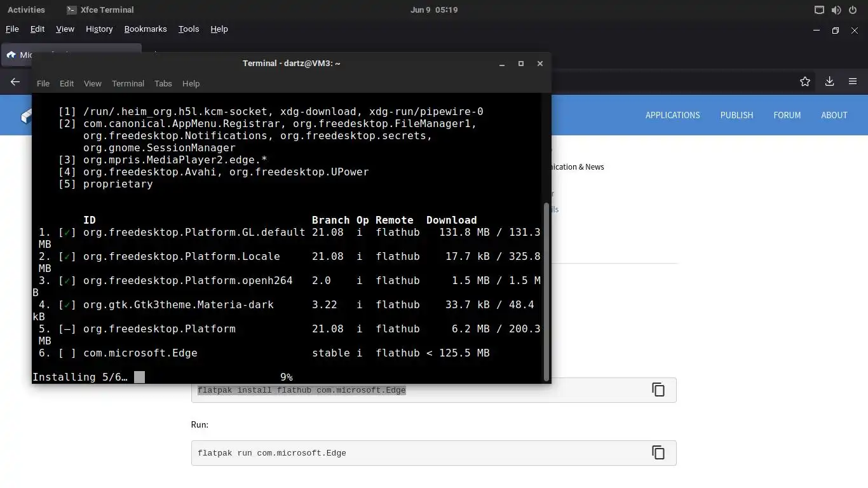Go to Flathub ABOUT page
This screenshot has height=488, width=868.
[834, 115]
